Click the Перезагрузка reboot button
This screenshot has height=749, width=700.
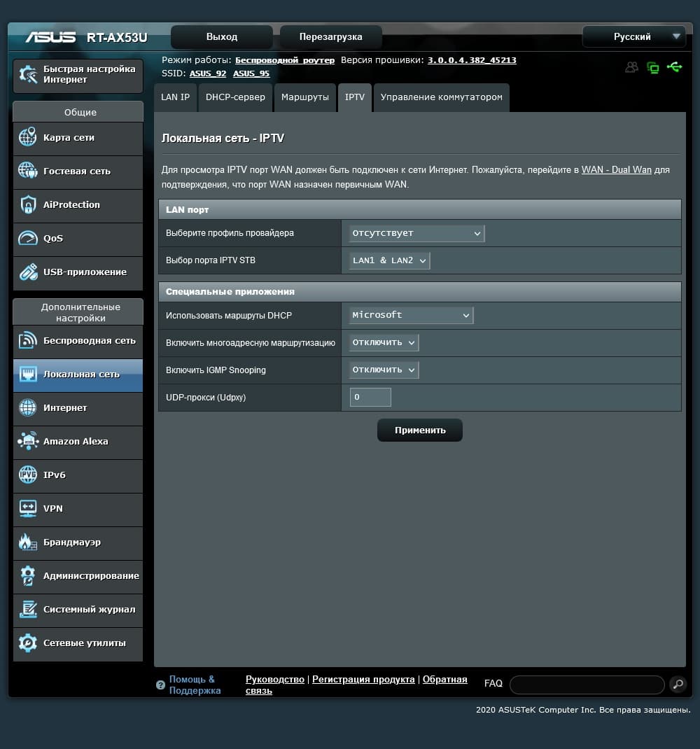[330, 37]
